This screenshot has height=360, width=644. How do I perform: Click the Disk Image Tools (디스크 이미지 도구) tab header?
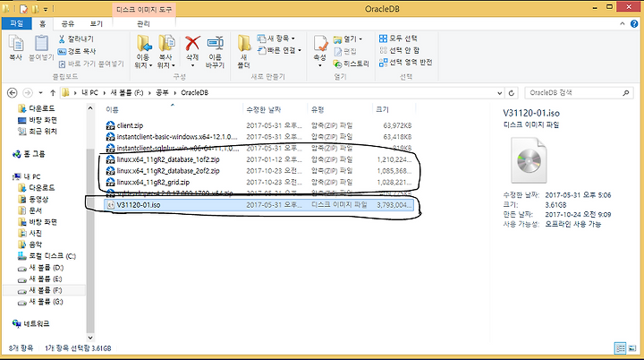[x=144, y=10]
